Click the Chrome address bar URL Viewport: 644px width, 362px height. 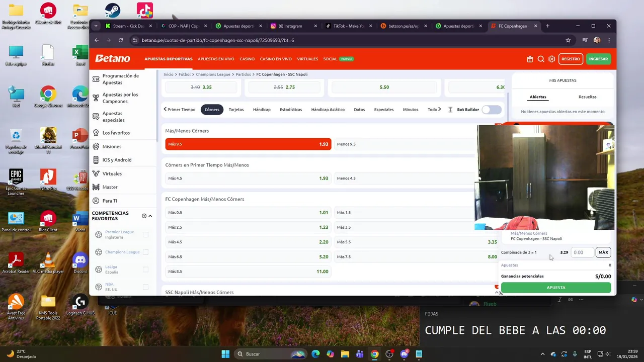pyautogui.click(x=218, y=40)
